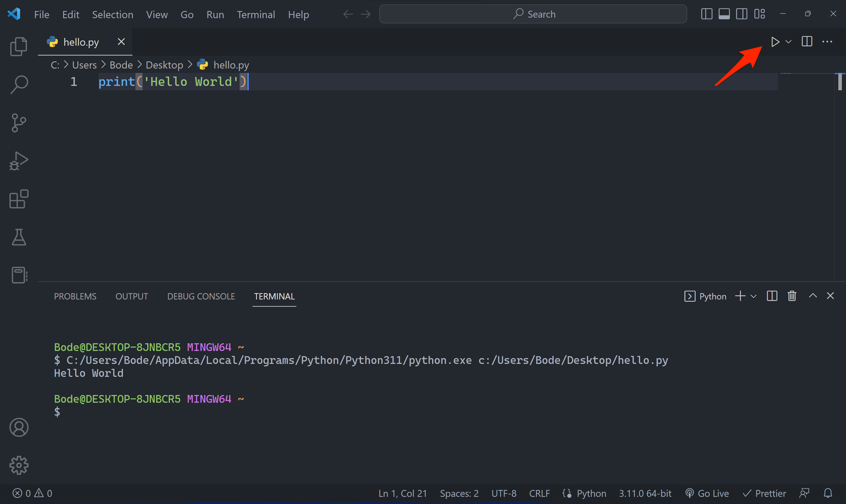Toggle primary side bar layout button

click(706, 14)
